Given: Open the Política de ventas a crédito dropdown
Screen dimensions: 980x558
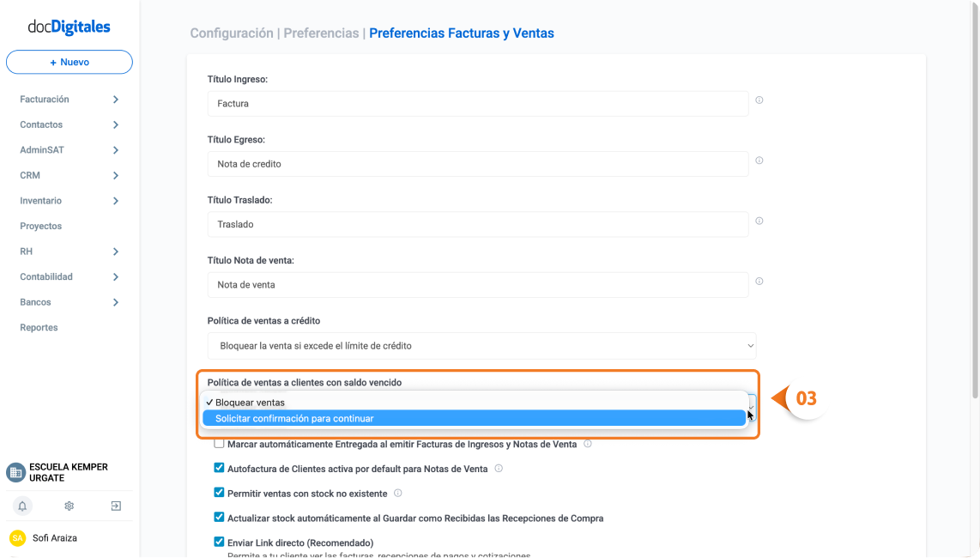Looking at the screenshot, I should (482, 346).
